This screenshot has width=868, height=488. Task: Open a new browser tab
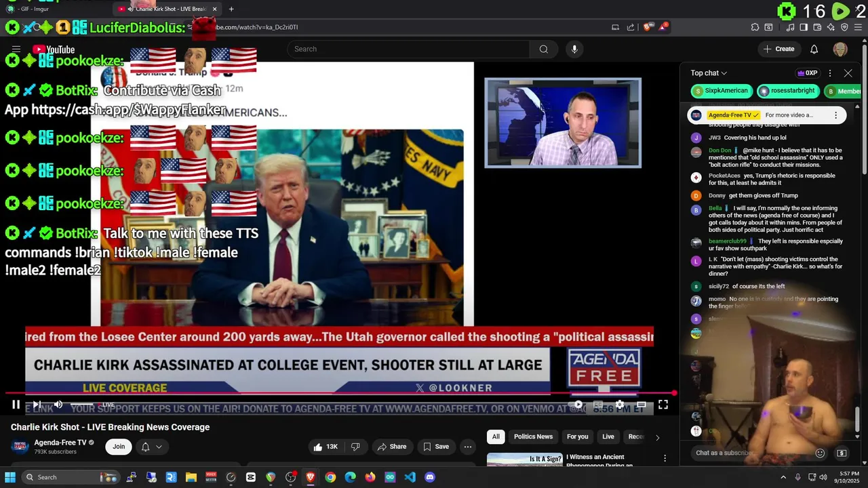tap(231, 9)
